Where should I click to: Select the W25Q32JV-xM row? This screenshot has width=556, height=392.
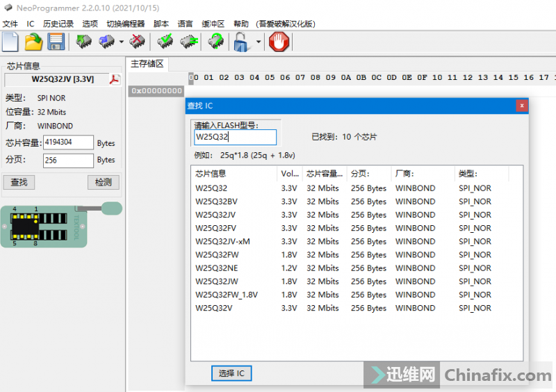pos(357,242)
